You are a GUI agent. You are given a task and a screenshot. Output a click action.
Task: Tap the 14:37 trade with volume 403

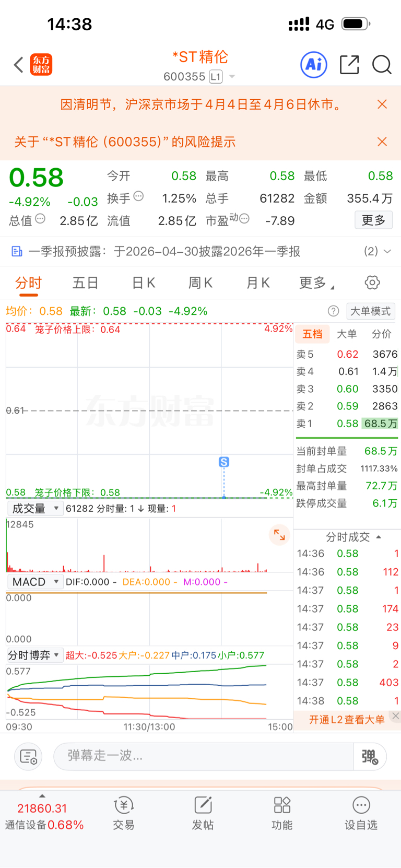[x=348, y=683]
